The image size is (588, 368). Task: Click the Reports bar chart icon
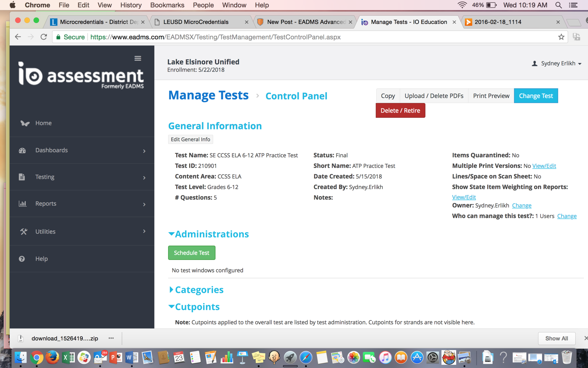tap(22, 204)
